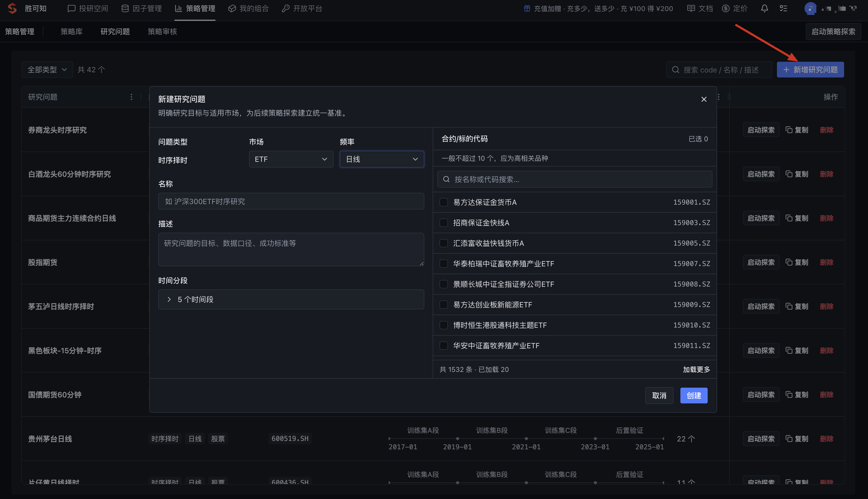The image size is (868, 499).
Task: Check 博时恒生港股通科技主题ETF checkbox
Action: click(x=443, y=325)
